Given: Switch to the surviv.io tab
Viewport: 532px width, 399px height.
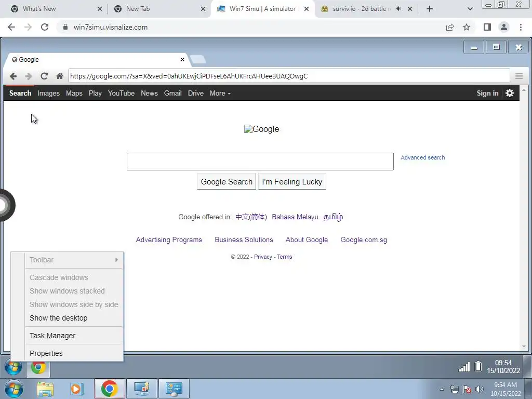Looking at the screenshot, I should [360, 9].
